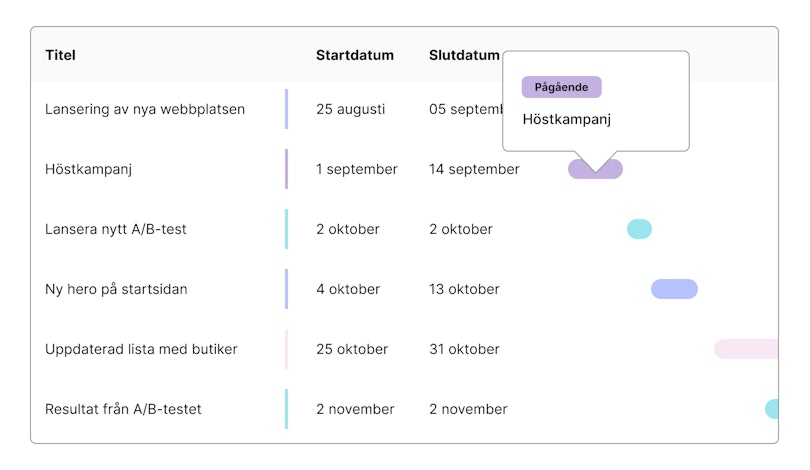Open Uppdaterad lista med butiker row
The height and width of the screenshot is (470, 810).
click(x=141, y=349)
